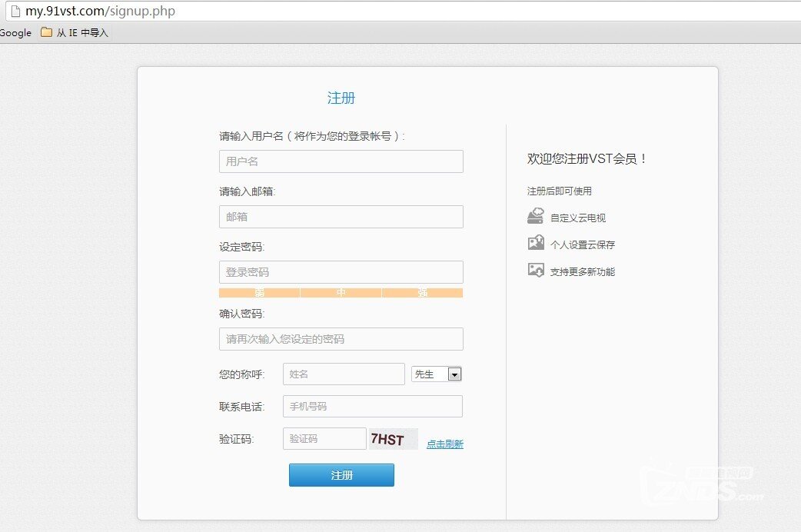Screen dimensions: 801x532
Task: Click the 中 password strength segment
Action: point(341,293)
